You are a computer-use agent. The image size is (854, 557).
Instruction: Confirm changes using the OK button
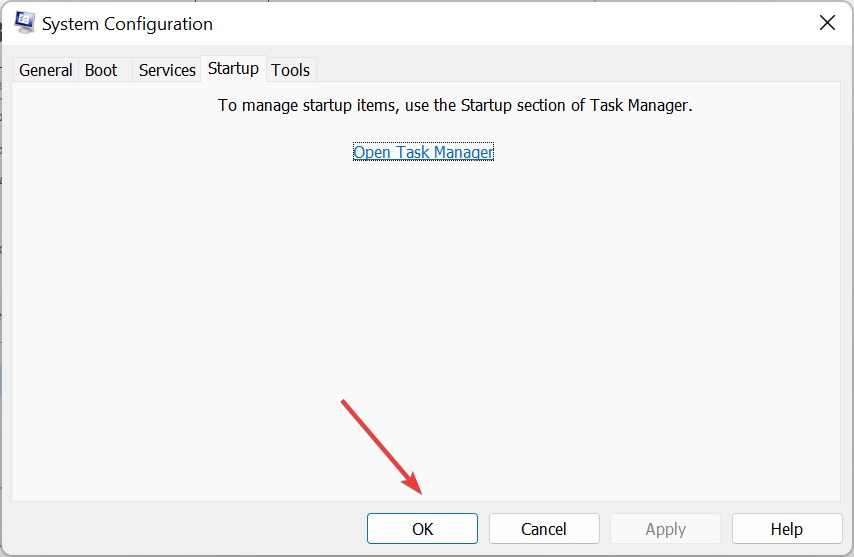coord(422,529)
